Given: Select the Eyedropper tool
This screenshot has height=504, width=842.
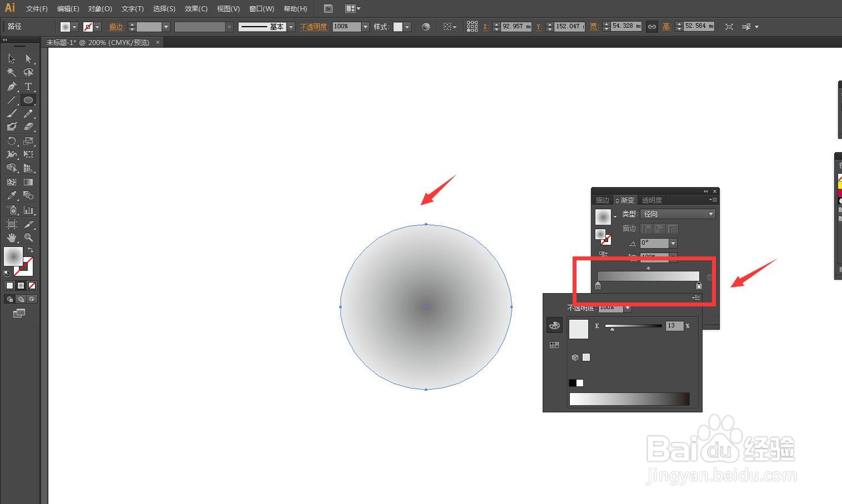Looking at the screenshot, I should point(12,195).
